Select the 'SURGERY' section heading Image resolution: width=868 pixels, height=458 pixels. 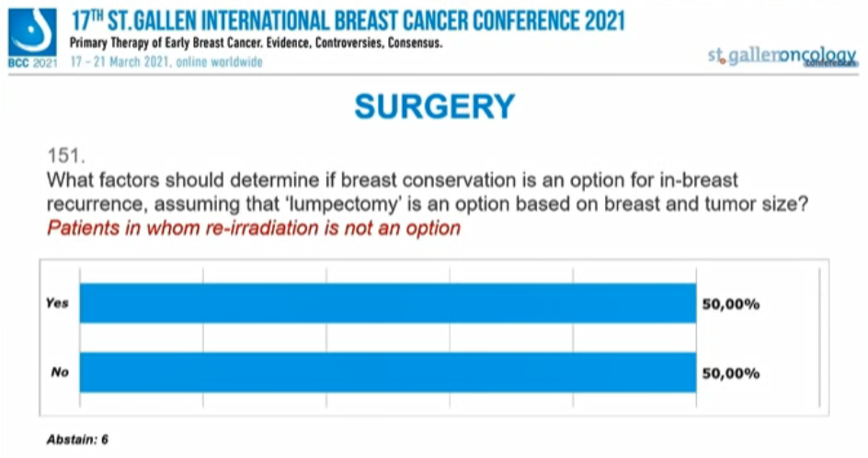pos(434,107)
